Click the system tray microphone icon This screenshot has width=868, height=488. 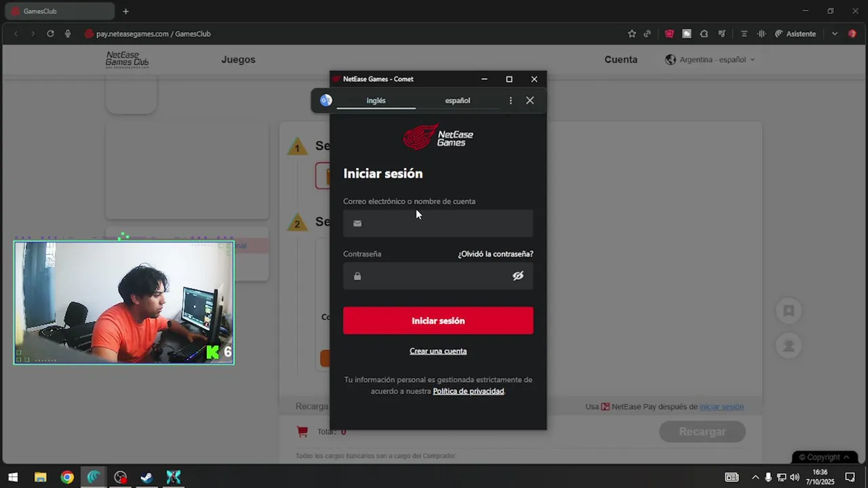(x=768, y=477)
